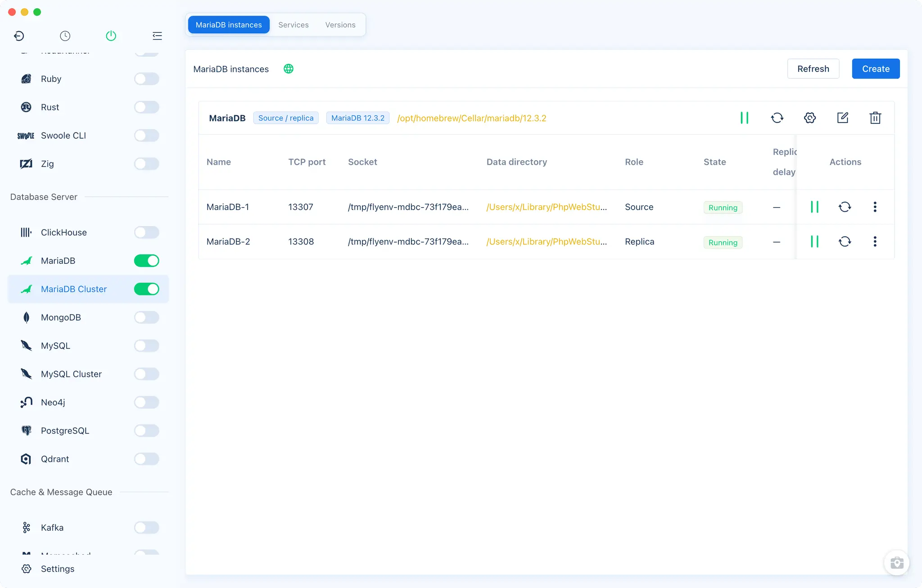Click the MariaDB-1 socket path cell
Image resolution: width=922 pixels, height=588 pixels.
[408, 207]
